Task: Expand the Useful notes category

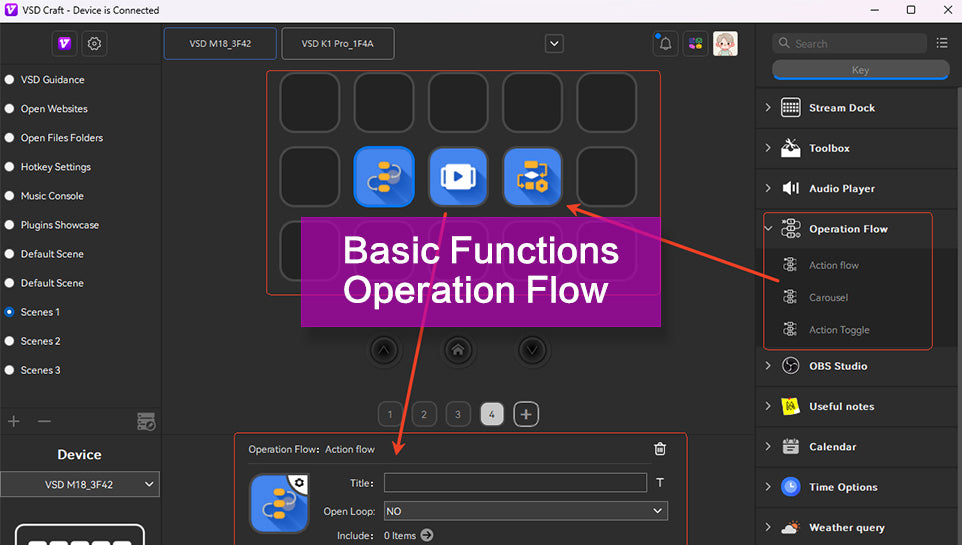Action: tap(768, 406)
